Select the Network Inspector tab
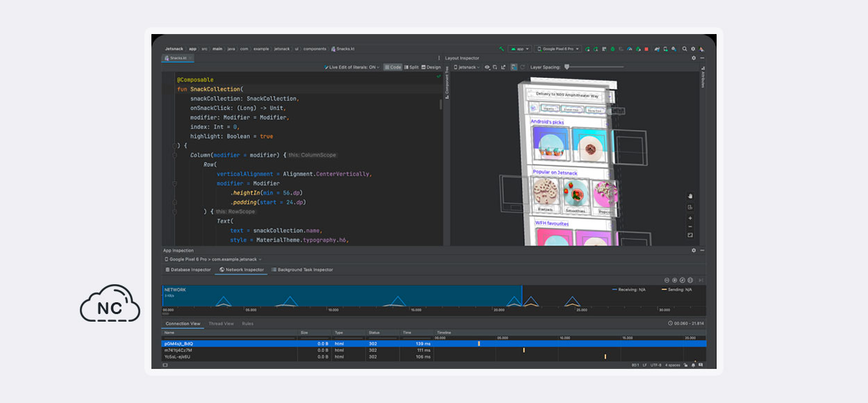The height and width of the screenshot is (403, 868). 242,270
